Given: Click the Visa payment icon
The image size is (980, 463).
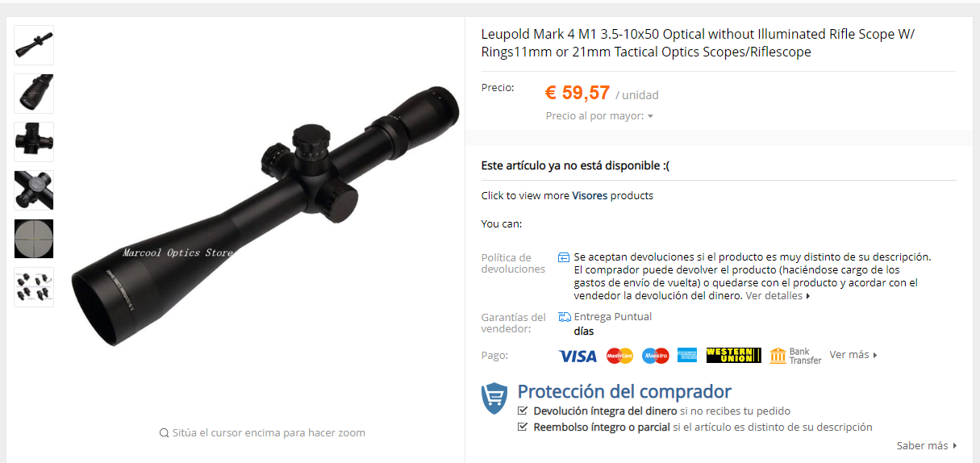Looking at the screenshot, I should click(578, 356).
